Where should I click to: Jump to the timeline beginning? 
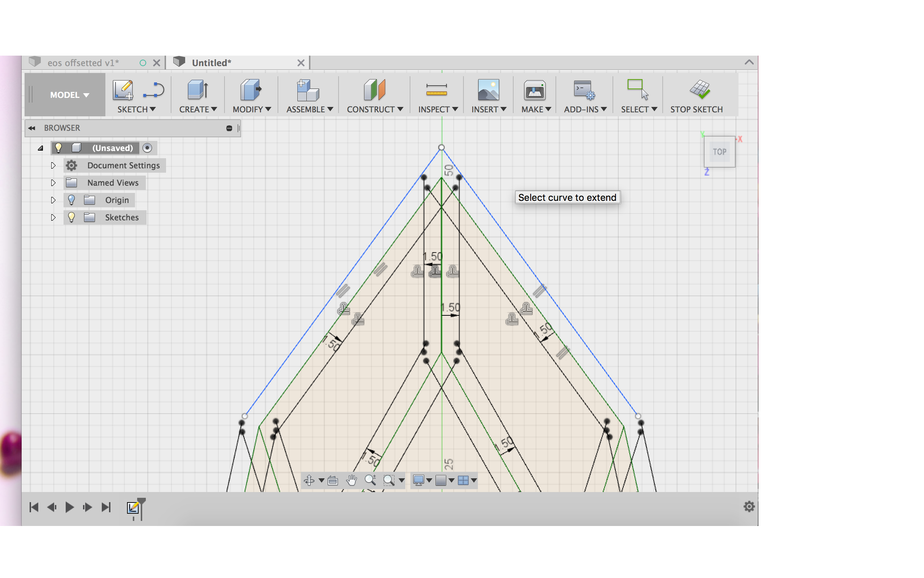pyautogui.click(x=34, y=507)
